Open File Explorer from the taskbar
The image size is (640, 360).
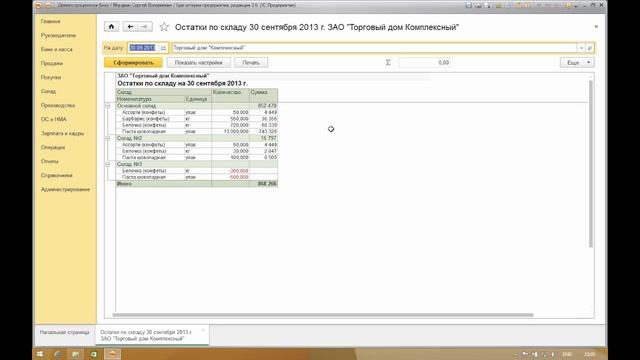pyautogui.click(x=76, y=354)
